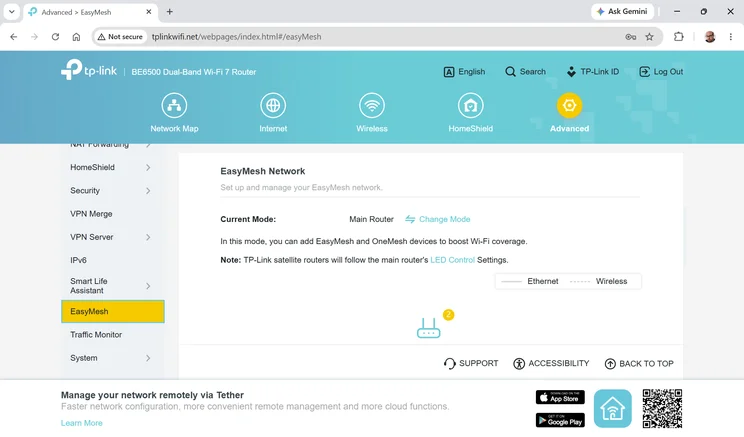Click the ACCESSIBILITY footer link

tap(558, 363)
